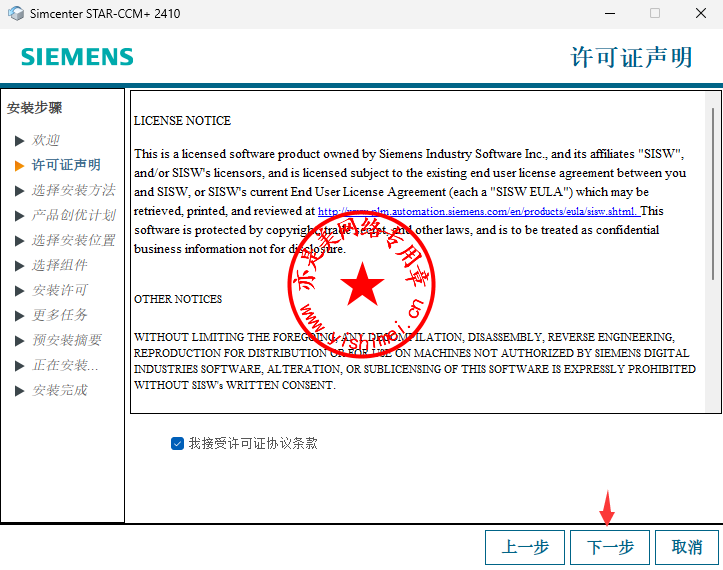Click the license text vertical scrollbar thumb
Image resolution: width=723 pixels, height=570 pixels.
click(713, 194)
